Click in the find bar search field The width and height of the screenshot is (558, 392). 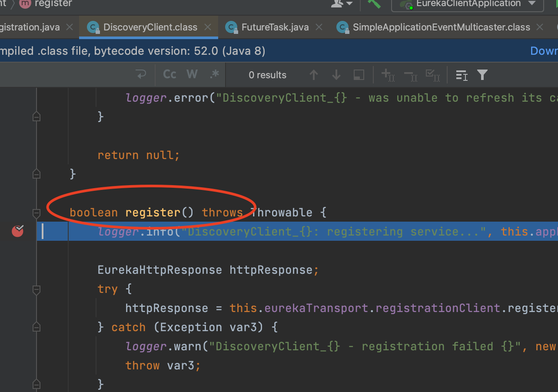point(65,75)
